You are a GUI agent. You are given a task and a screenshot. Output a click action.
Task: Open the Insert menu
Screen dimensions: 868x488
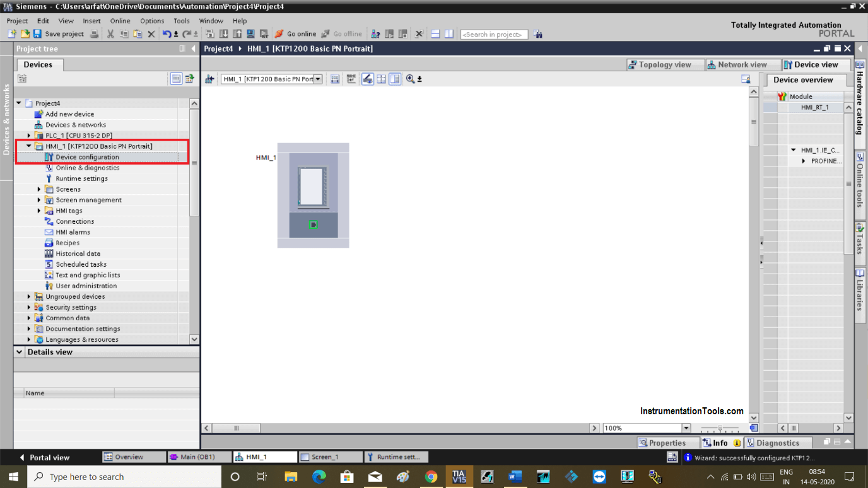tap(91, 21)
